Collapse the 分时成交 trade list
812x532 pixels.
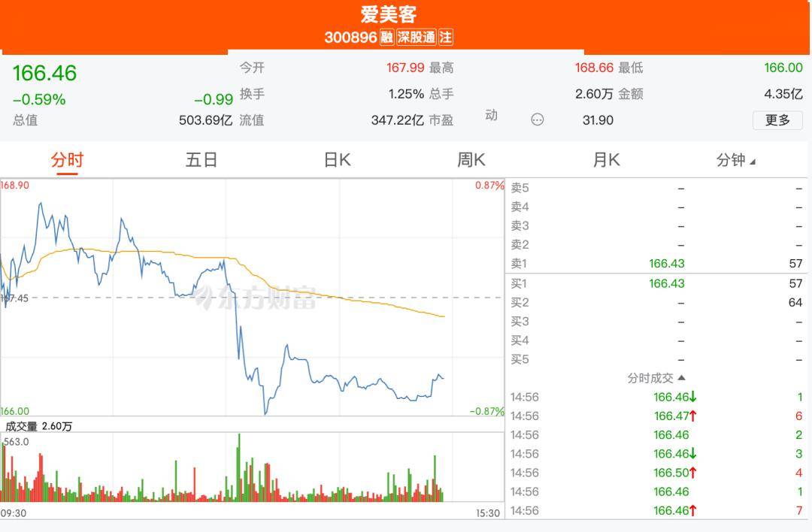coord(656,378)
